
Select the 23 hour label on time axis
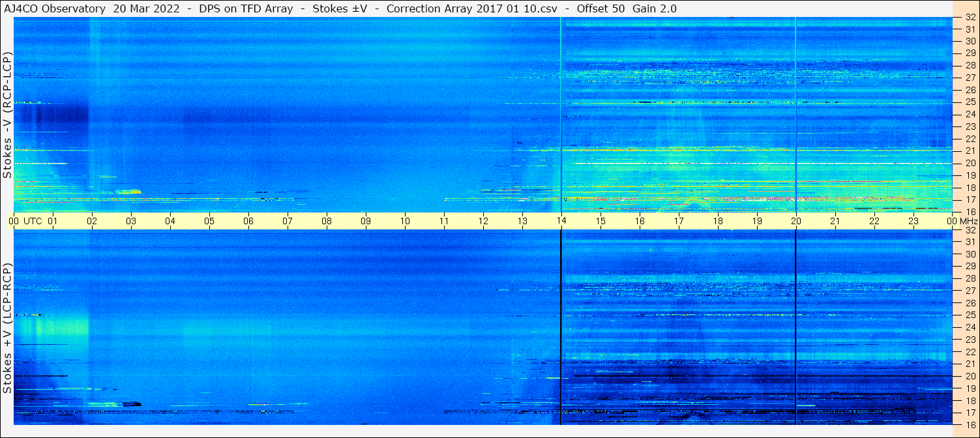click(x=913, y=221)
